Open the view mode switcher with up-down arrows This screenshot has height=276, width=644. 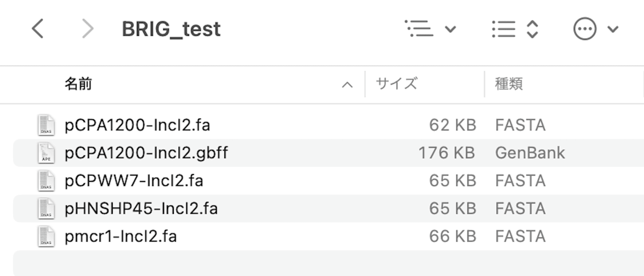tap(515, 29)
